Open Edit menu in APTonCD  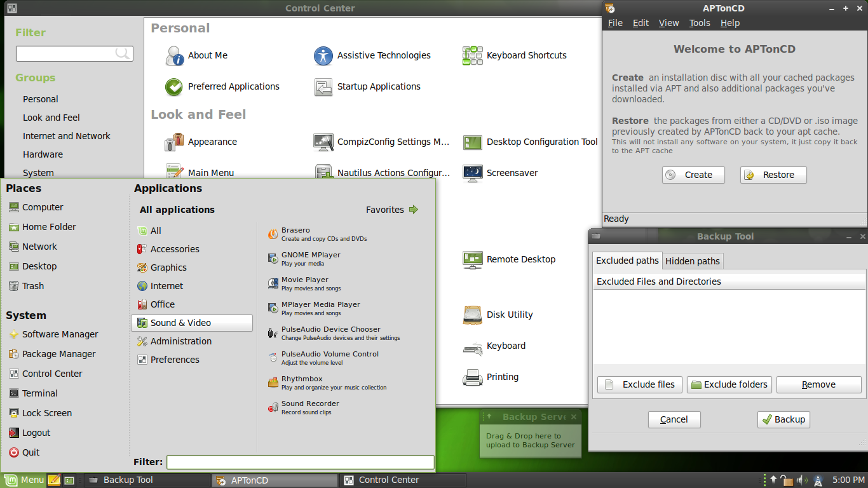coord(641,23)
